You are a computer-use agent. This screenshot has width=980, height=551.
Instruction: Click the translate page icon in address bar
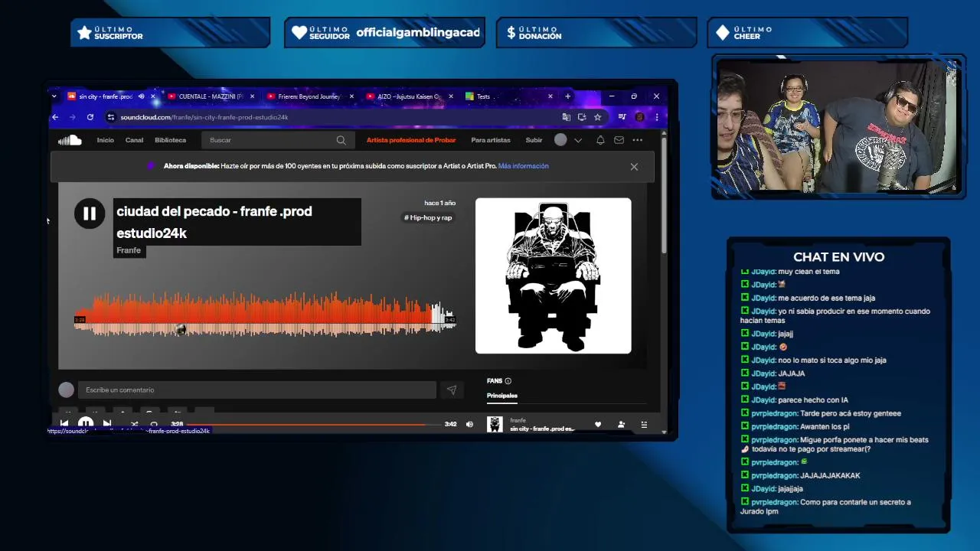click(567, 117)
